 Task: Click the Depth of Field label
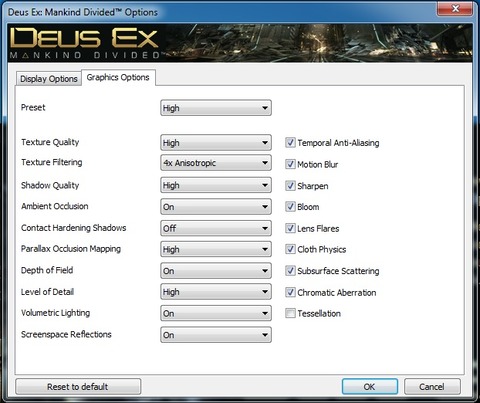[x=47, y=270]
